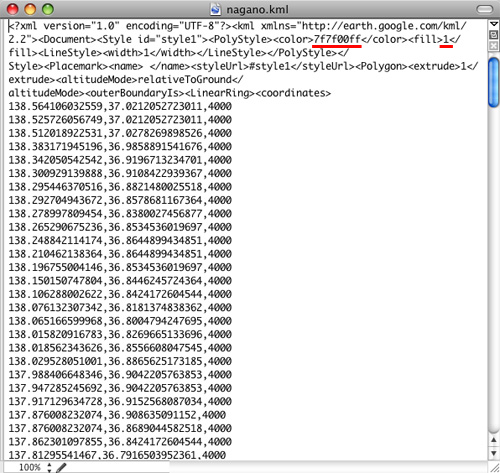Click the scroll down arrow at scrollbar bottom
The height and width of the screenshot is (473, 500).
point(494,453)
